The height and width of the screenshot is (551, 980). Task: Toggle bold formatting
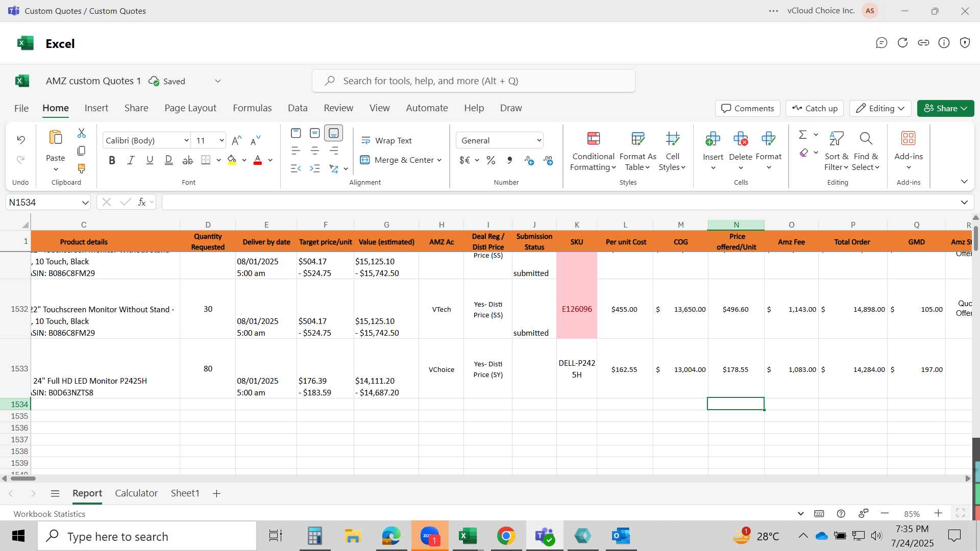pyautogui.click(x=112, y=160)
